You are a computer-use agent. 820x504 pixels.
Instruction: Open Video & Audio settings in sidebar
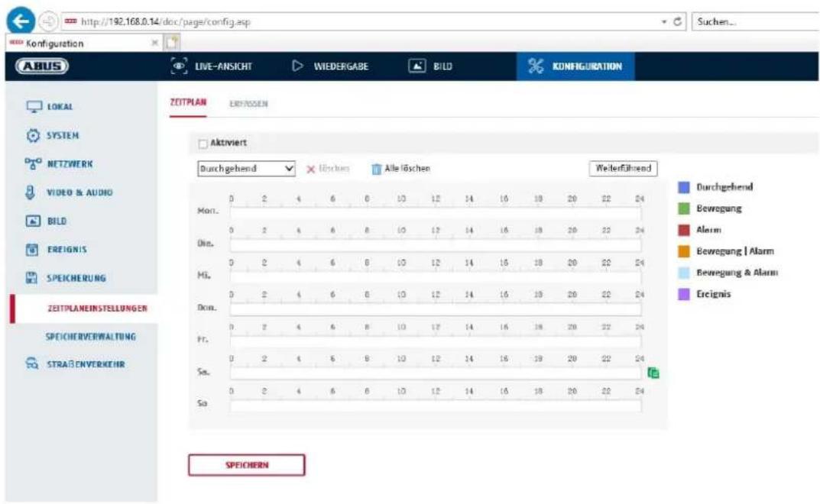click(x=81, y=192)
